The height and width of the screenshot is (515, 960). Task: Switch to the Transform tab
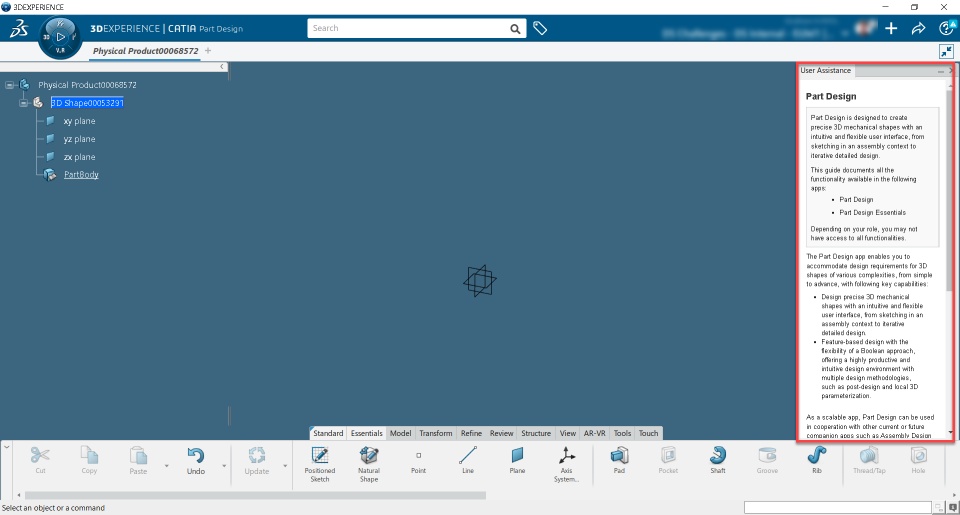tap(435, 433)
